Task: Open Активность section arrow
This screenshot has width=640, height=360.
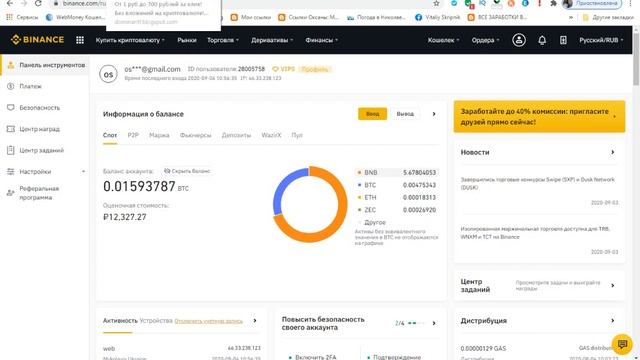Action: point(255,320)
